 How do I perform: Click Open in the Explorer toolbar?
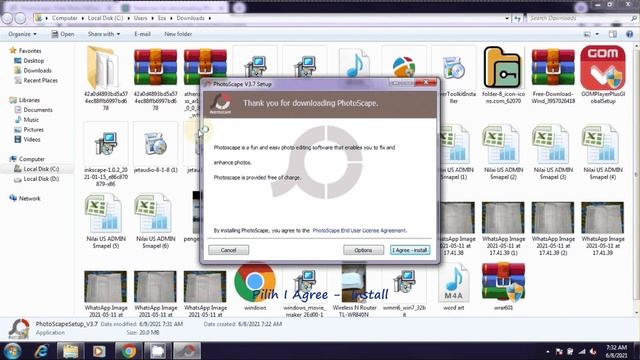(62, 34)
